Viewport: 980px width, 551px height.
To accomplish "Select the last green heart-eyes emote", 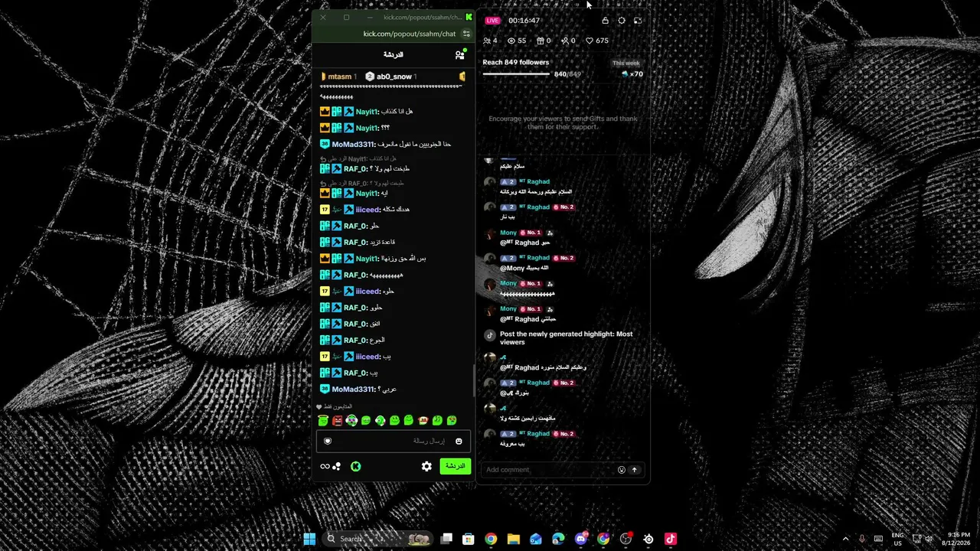I will tap(452, 421).
